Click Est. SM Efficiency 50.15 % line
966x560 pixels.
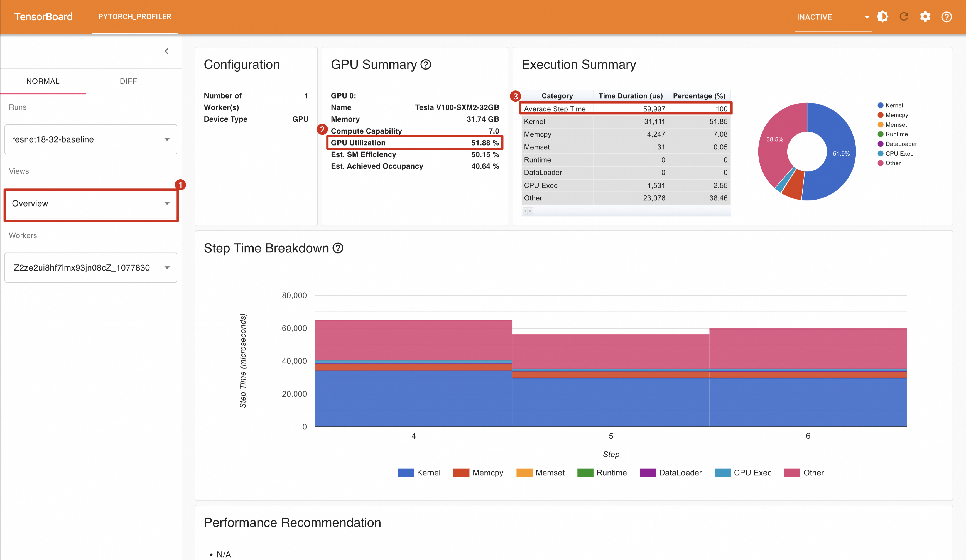click(x=415, y=154)
